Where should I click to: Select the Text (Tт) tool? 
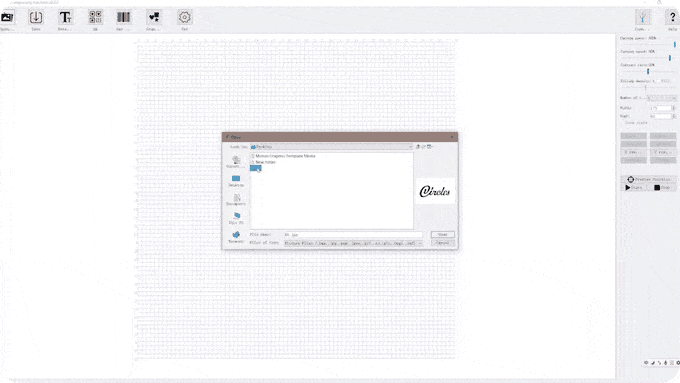(65, 17)
